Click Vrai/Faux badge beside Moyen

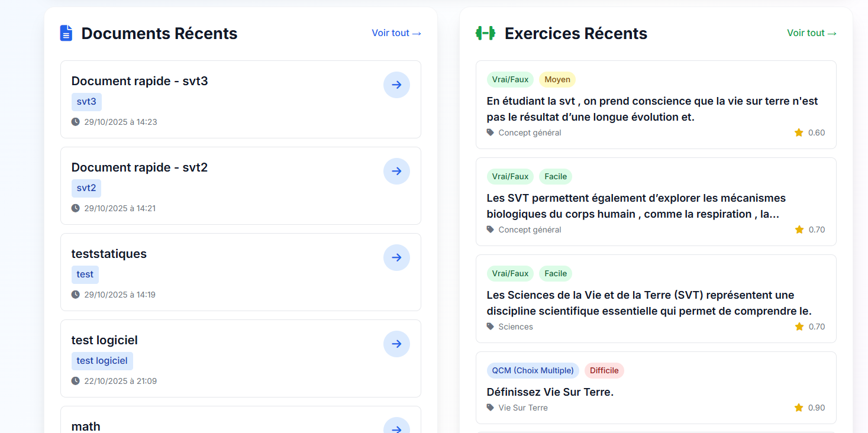pyautogui.click(x=510, y=79)
